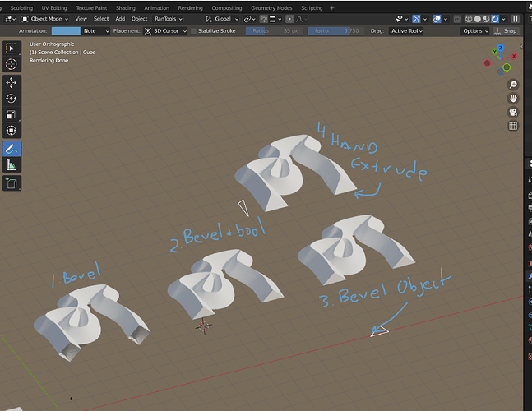Toggle the camera view icon
Screen dimensions: 532x411
(x=513, y=113)
